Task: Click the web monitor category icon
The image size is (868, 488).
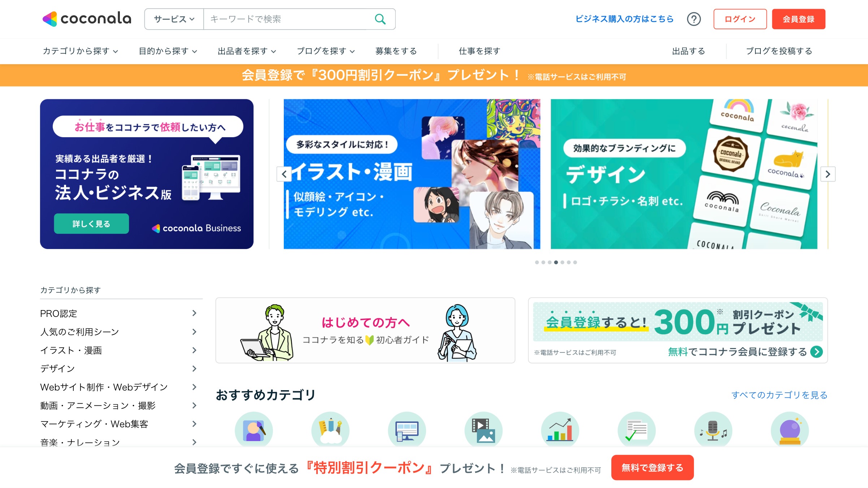Action: pos(407,430)
